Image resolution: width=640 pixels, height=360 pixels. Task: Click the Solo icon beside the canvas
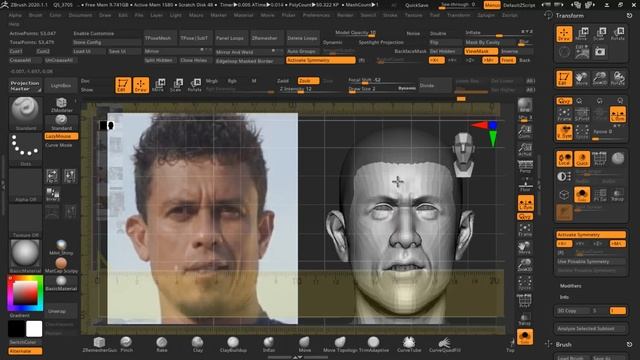point(525,337)
